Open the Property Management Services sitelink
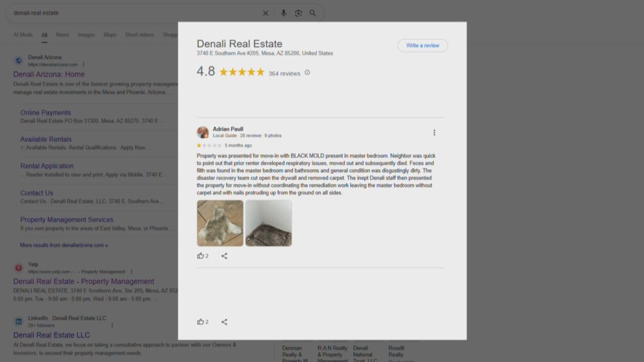This screenshot has width=644, height=362. pos(67,219)
